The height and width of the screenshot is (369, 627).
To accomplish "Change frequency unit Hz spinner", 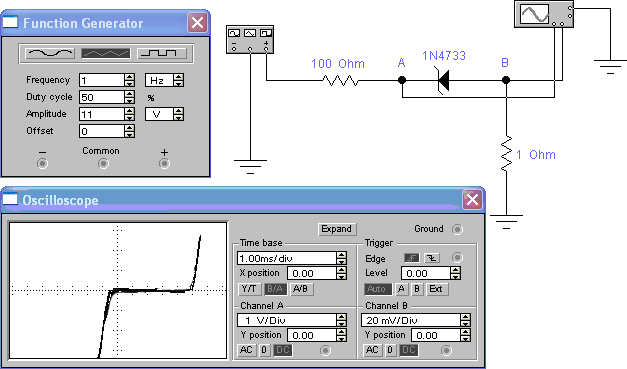I will [178, 80].
